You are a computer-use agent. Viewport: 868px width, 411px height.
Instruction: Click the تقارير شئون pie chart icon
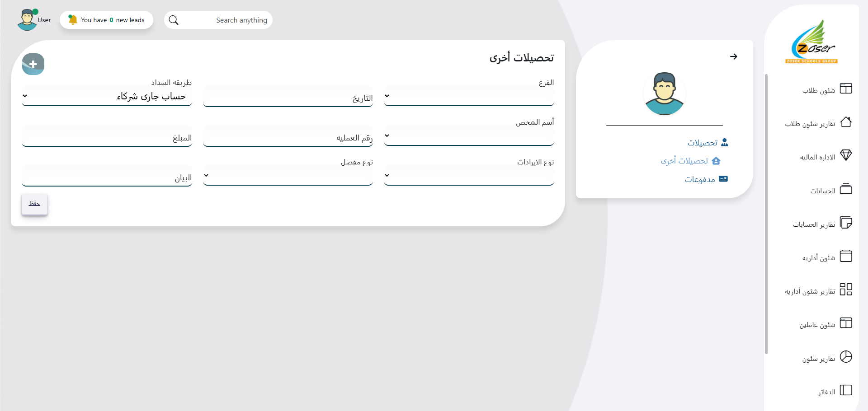point(845,357)
